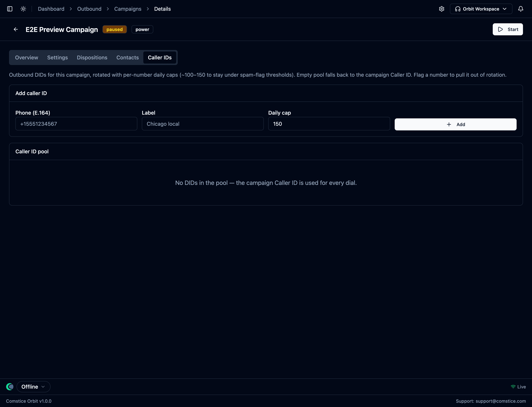Click the Daily cap field
This screenshot has height=407, width=532.
tap(329, 124)
